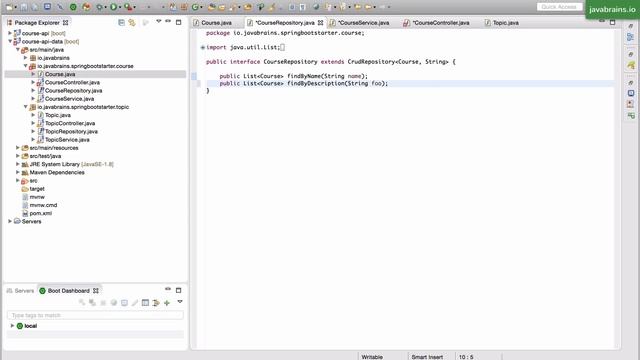Select the mvnw.cmd file in tree
The height and width of the screenshot is (360, 640).
pos(43,205)
